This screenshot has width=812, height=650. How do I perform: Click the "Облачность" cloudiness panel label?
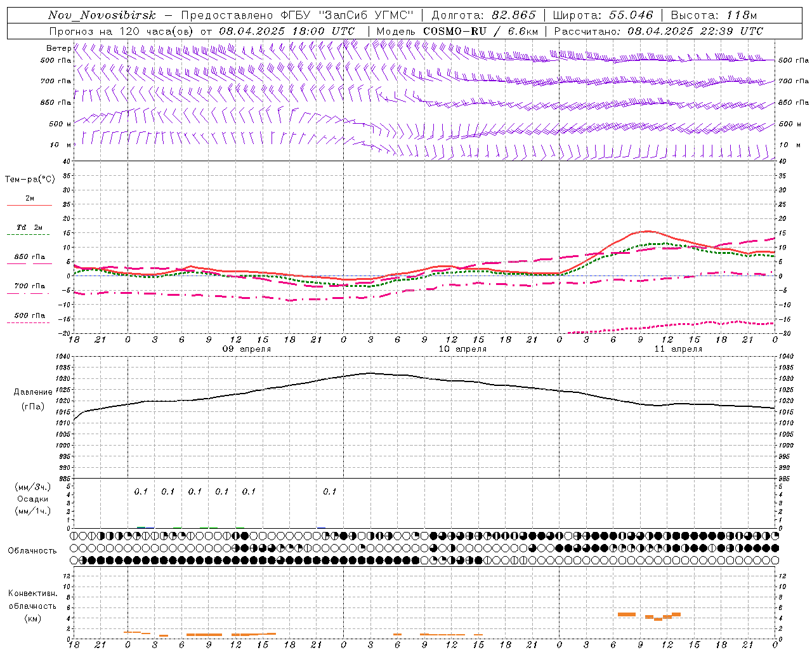(x=32, y=550)
